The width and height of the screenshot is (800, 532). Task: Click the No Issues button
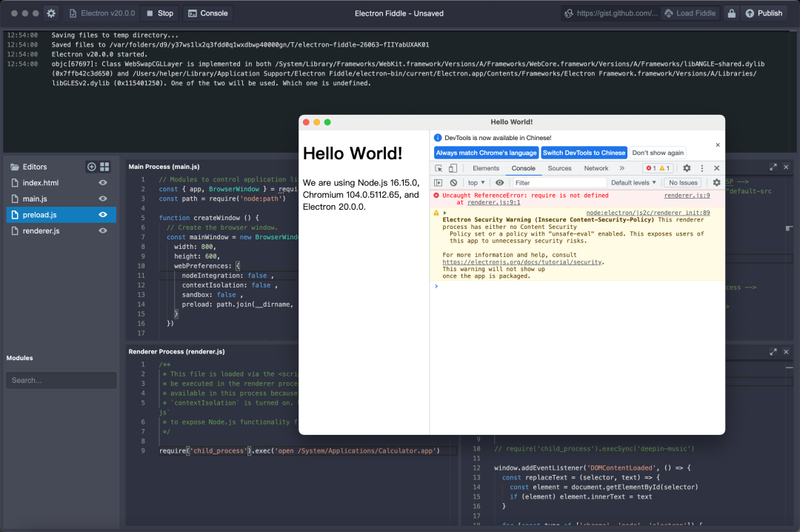click(x=683, y=183)
